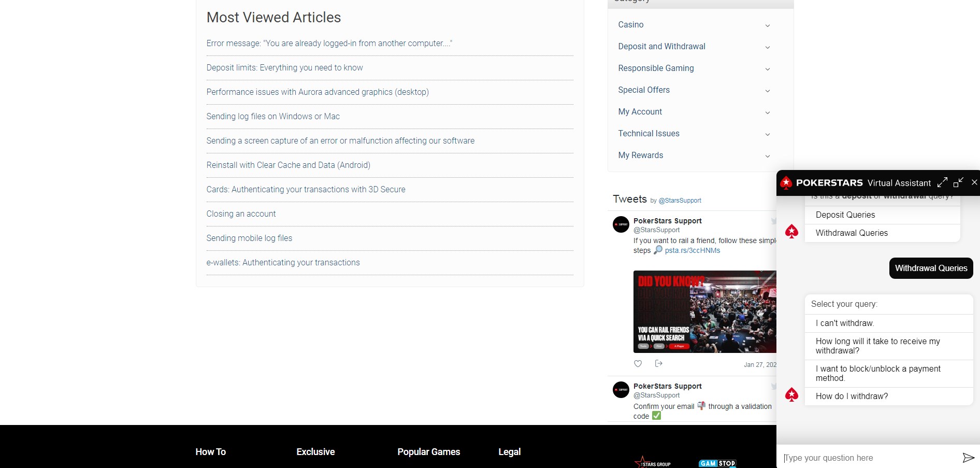The height and width of the screenshot is (468, 980).
Task: Select block/unblock a payment method query
Action: tap(889, 374)
